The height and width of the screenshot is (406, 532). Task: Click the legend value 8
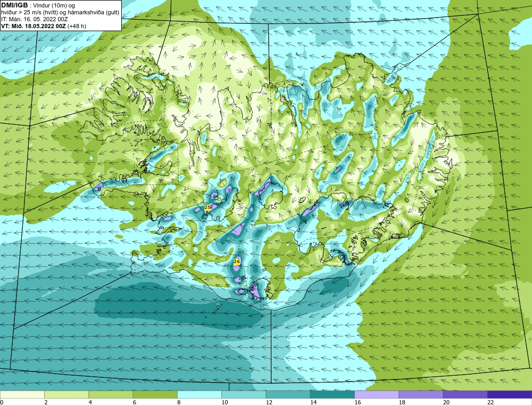pos(179,402)
